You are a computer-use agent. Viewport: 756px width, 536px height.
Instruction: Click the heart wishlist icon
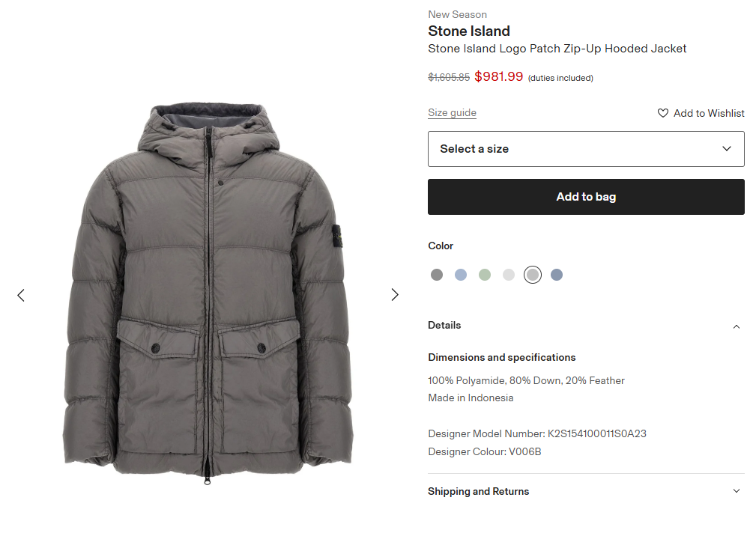point(663,113)
